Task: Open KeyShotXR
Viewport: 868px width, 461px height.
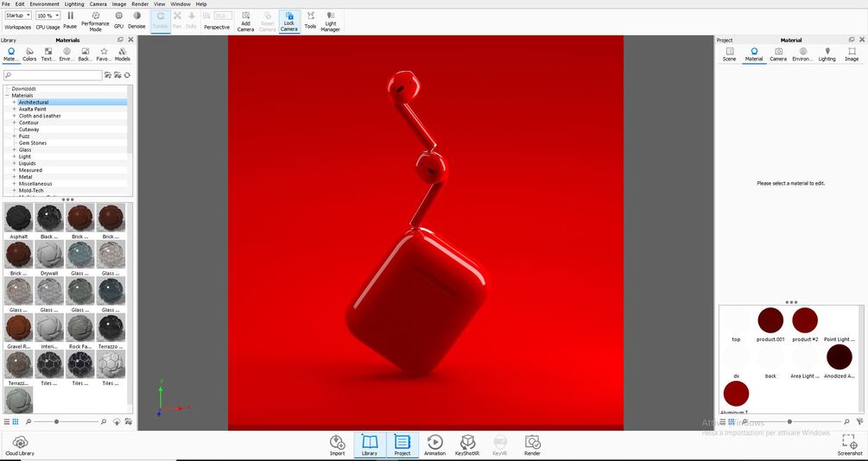Action: coord(467,445)
